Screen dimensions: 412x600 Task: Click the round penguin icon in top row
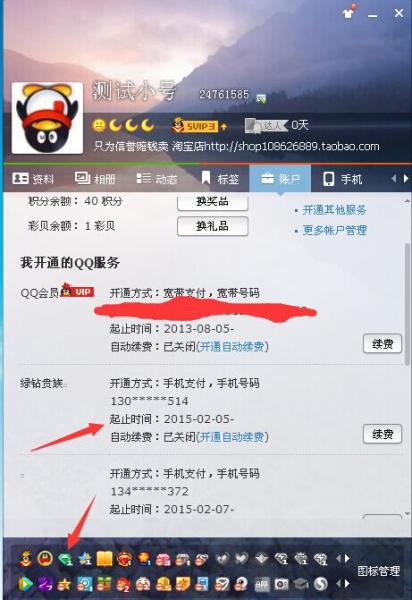tap(45, 559)
